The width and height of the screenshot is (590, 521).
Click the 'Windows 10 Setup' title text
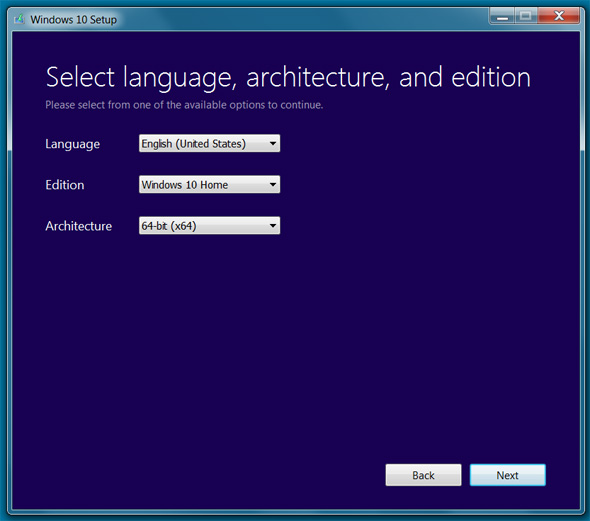[x=74, y=20]
